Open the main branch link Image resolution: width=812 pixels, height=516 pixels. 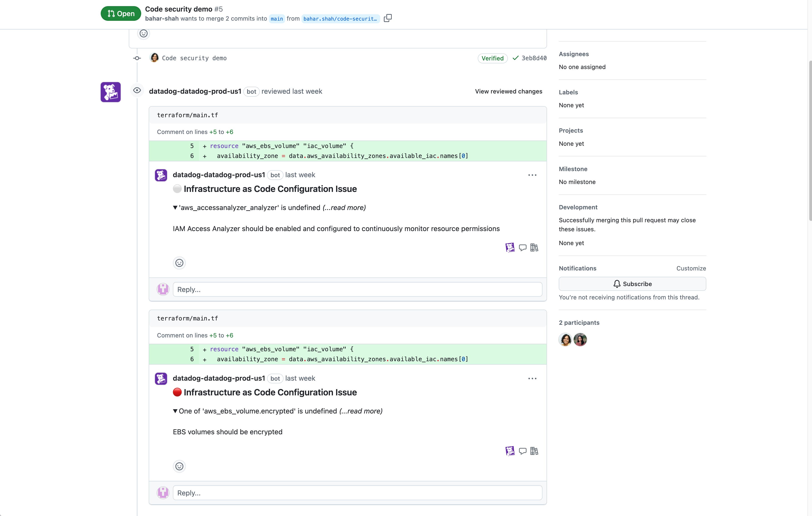point(277,19)
